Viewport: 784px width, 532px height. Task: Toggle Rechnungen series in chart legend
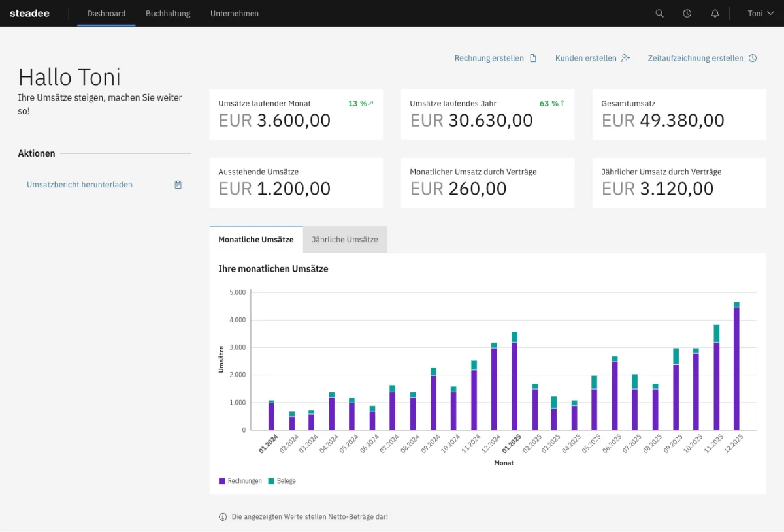click(x=240, y=481)
